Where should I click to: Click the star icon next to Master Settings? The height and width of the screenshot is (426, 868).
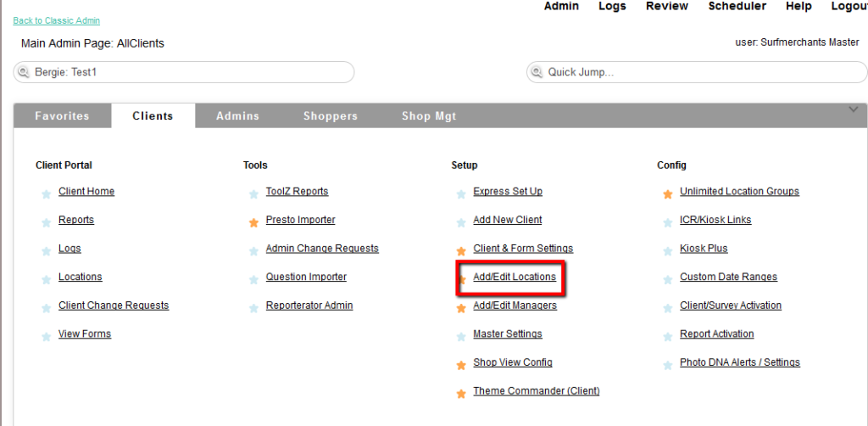tap(461, 337)
